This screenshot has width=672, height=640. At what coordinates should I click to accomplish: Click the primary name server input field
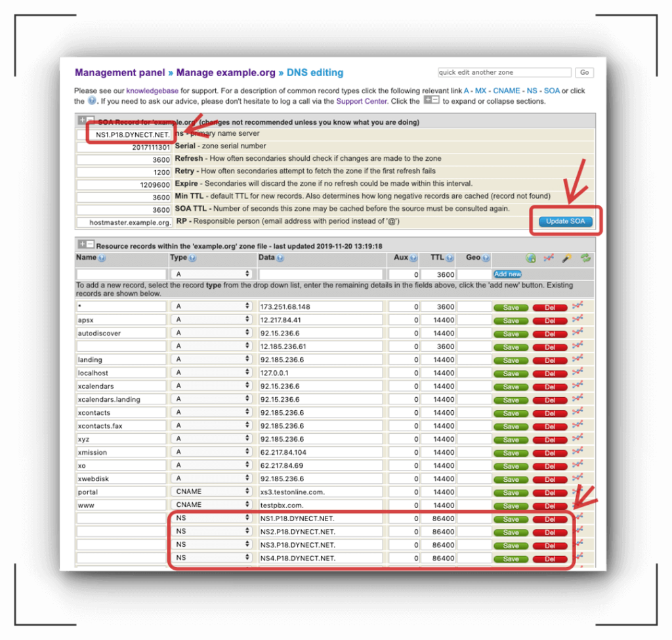click(x=124, y=135)
